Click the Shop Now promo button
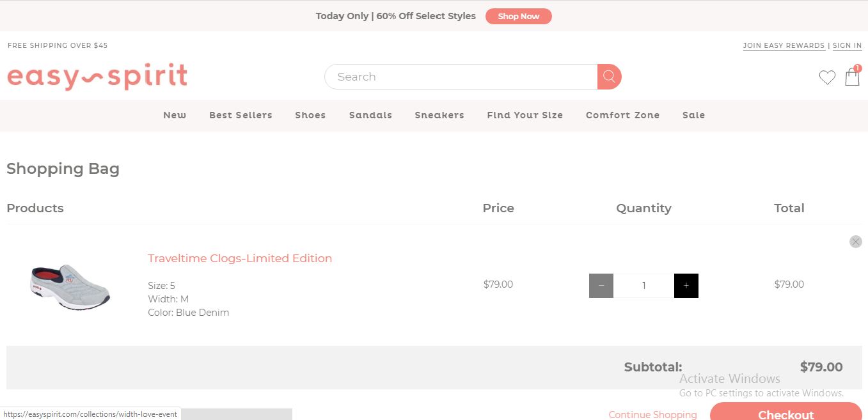Image resolution: width=868 pixels, height=420 pixels. [x=519, y=16]
